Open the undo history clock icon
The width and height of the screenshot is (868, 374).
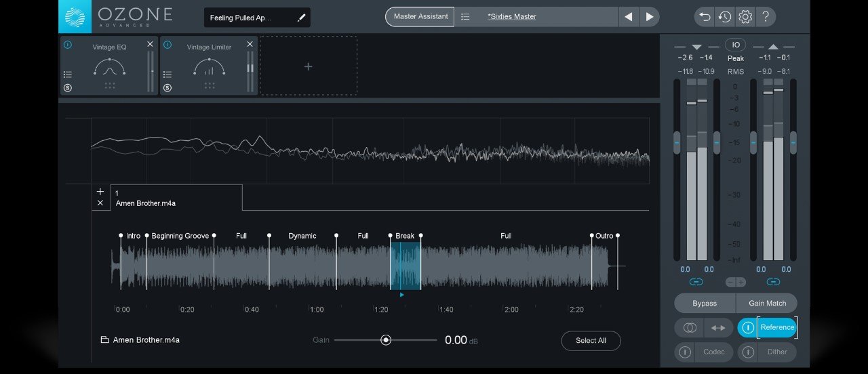click(x=725, y=17)
